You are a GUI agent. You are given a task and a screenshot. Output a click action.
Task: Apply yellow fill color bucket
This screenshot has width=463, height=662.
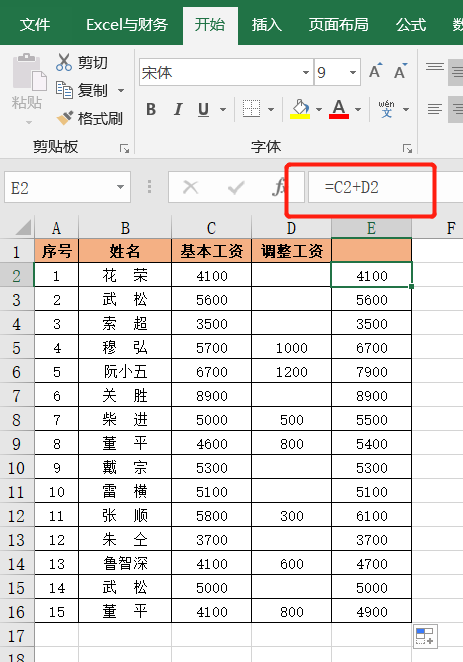point(300,109)
